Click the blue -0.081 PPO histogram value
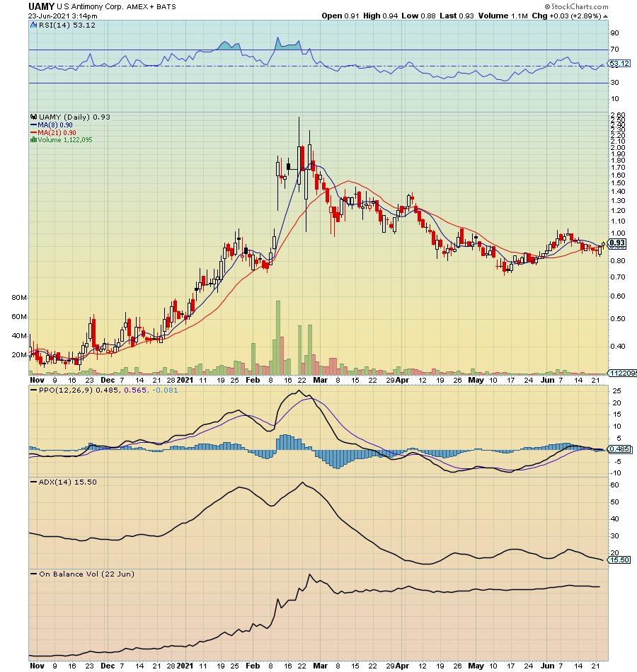Screen dimensions: 637x672 (x=165, y=390)
